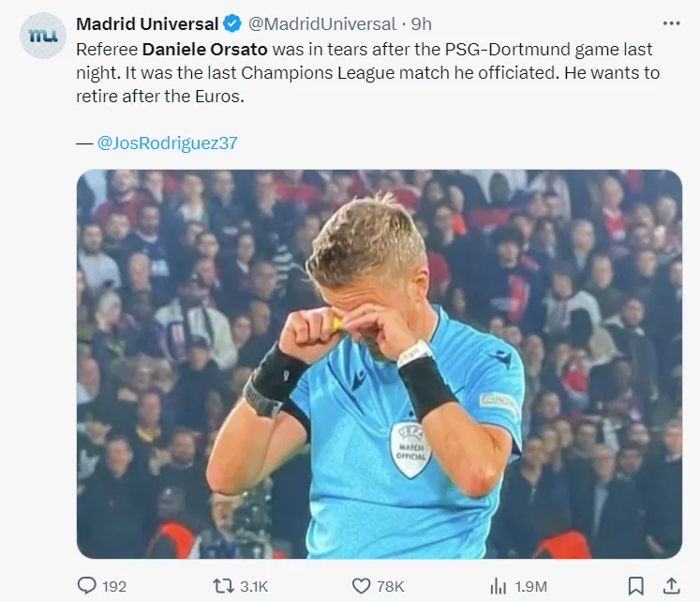Enlarge the referee photo
Viewport: 700px width, 602px height.
(379, 363)
